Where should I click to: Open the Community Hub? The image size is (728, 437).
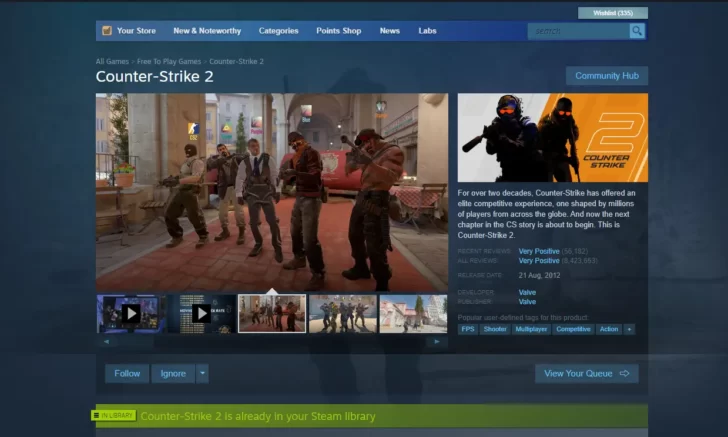pos(607,76)
